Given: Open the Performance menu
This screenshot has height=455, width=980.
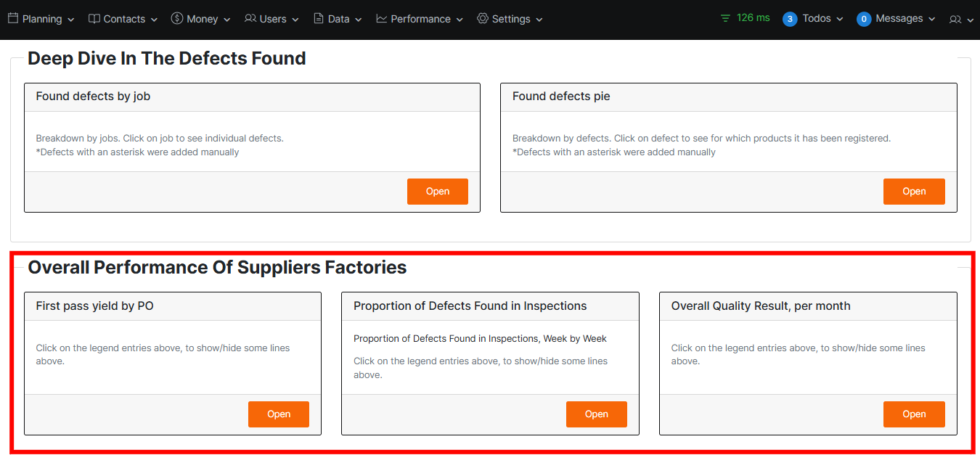Looking at the screenshot, I should click(x=420, y=19).
